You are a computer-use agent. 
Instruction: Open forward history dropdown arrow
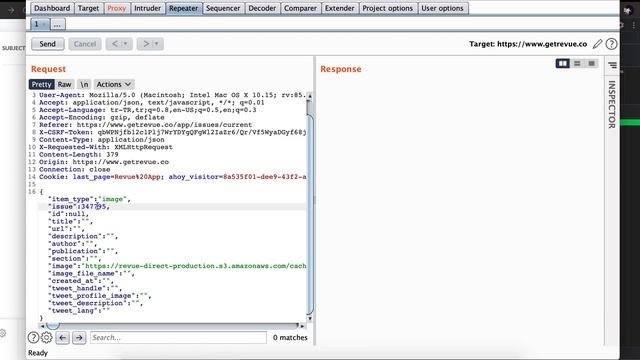(157, 44)
